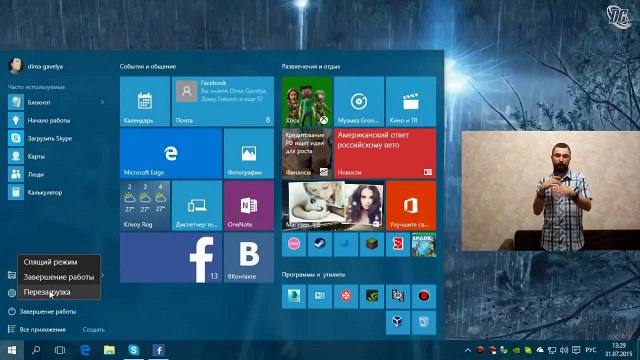This screenshot has width=640, height=360.
Task: Open the pink circle app tile
Action: click(294, 244)
